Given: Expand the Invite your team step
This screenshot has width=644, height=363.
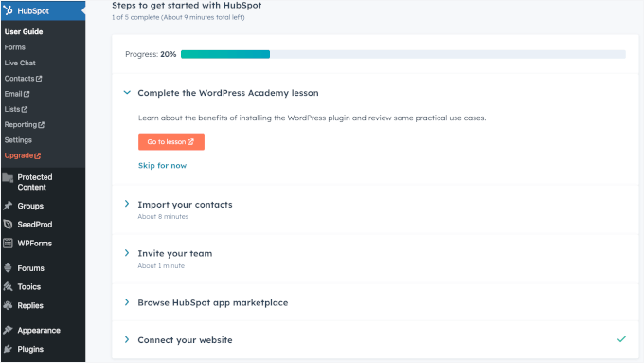Looking at the screenshot, I should 127,253.
